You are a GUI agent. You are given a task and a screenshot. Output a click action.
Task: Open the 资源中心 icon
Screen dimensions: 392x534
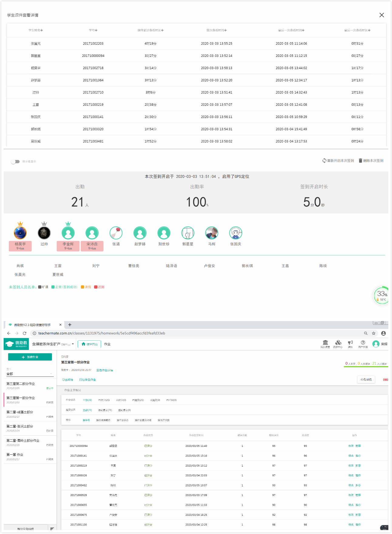pos(338,343)
